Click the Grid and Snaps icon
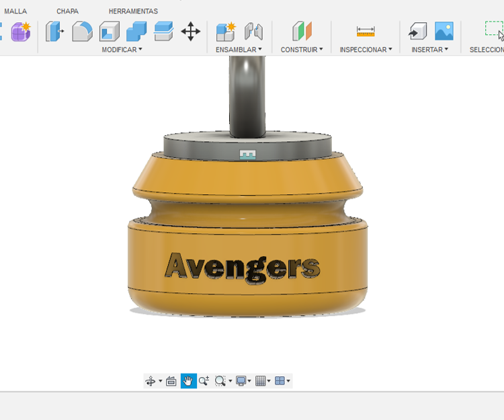The image size is (504, 420). (x=260, y=381)
